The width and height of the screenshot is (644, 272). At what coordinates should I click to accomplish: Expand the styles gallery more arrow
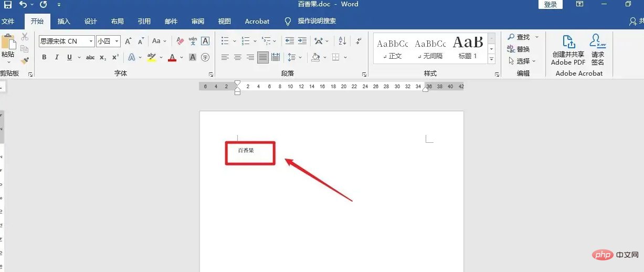[492, 59]
